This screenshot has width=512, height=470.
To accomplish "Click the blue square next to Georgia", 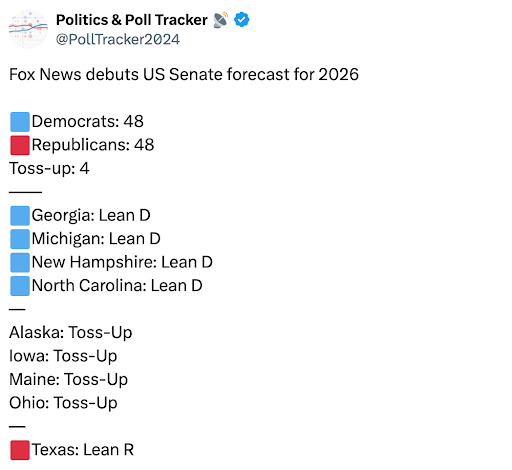I will point(20,216).
